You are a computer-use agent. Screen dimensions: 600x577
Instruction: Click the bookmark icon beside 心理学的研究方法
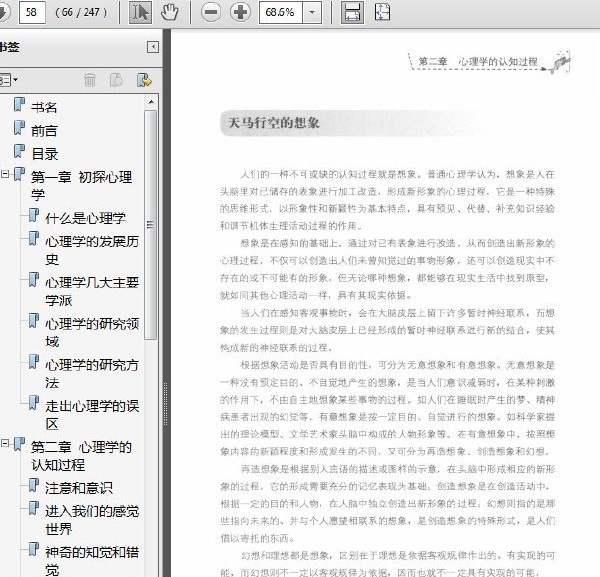(34, 362)
